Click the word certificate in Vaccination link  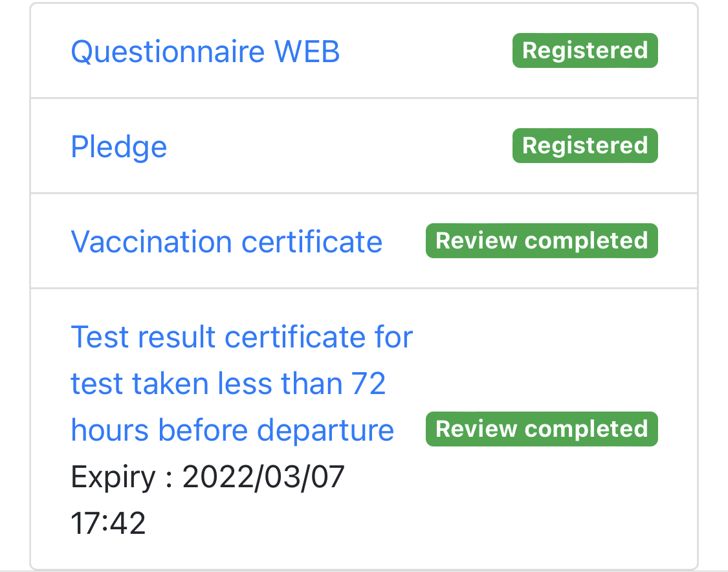tap(312, 241)
